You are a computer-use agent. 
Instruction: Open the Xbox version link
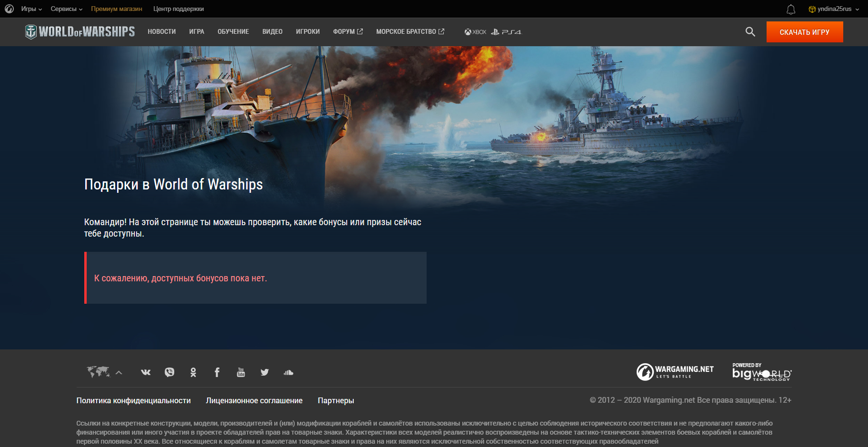click(475, 32)
